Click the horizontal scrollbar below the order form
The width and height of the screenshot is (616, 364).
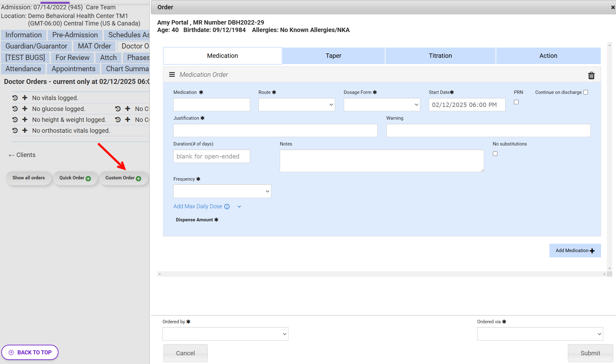[382, 274]
